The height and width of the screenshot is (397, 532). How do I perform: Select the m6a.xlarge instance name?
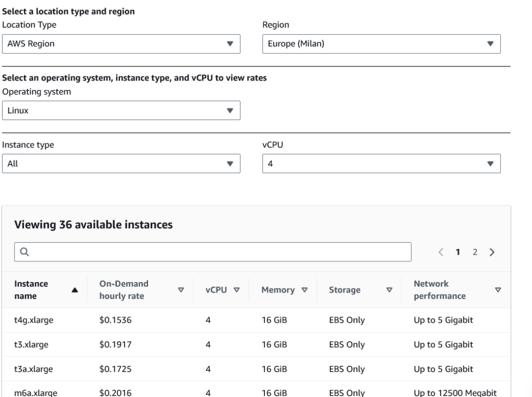click(x=36, y=393)
